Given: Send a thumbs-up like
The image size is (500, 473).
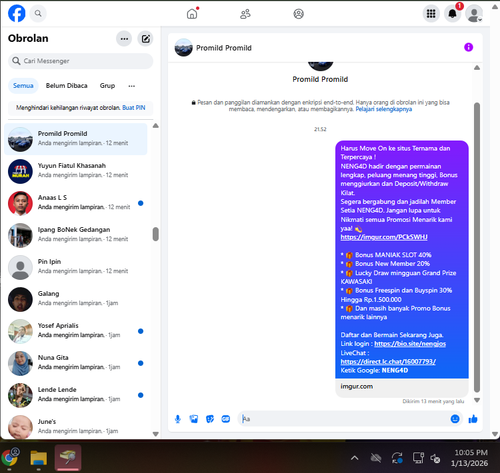Looking at the screenshot, I should [473, 419].
